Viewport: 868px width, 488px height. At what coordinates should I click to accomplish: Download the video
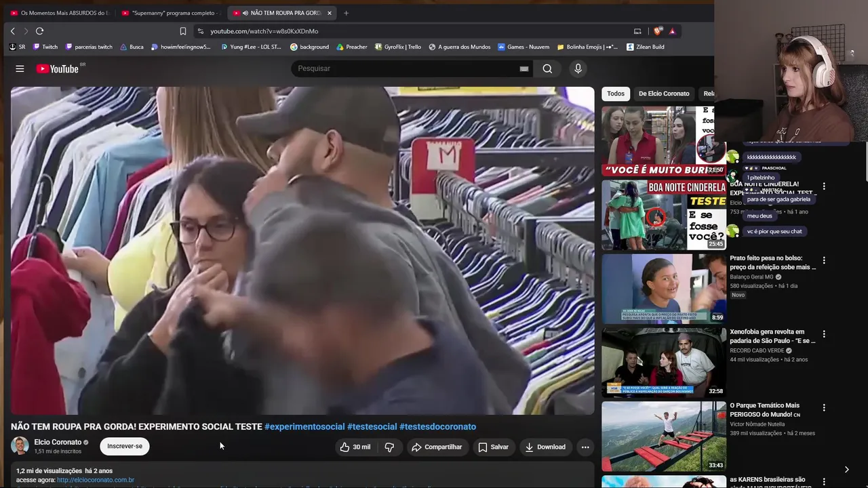(x=545, y=447)
